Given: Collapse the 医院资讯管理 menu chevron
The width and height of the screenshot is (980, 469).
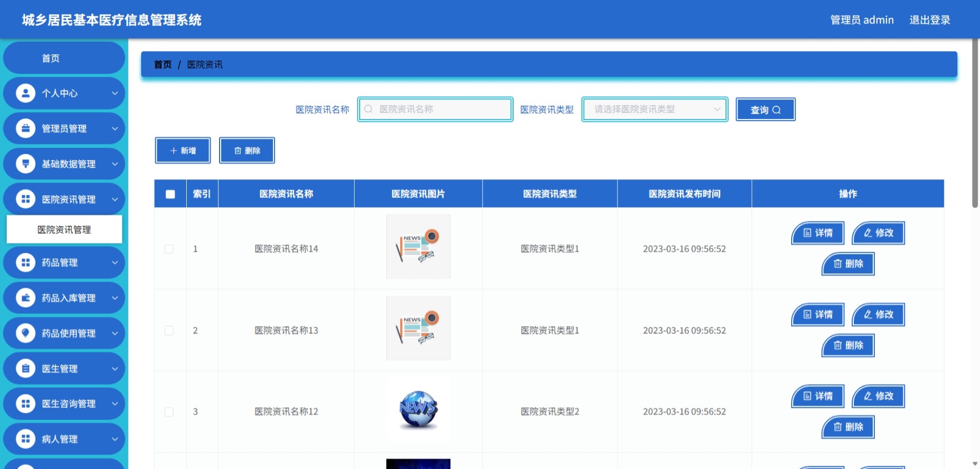Looking at the screenshot, I should (115, 199).
